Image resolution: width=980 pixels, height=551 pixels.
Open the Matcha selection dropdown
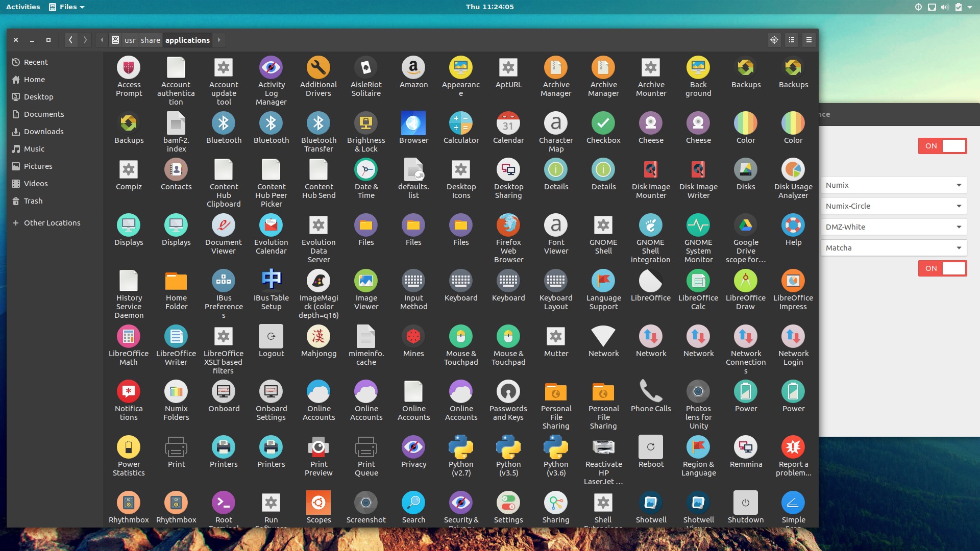pyautogui.click(x=893, y=248)
